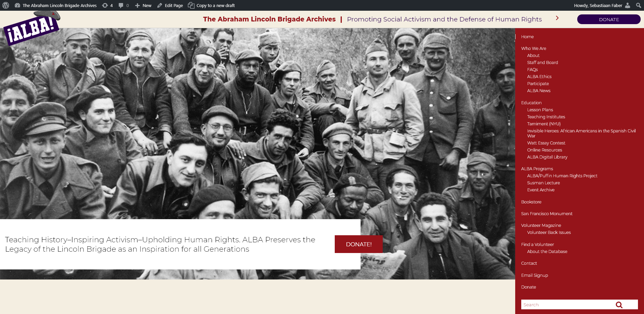Click the red search magnifier icon
The width and height of the screenshot is (644, 314).
pyautogui.click(x=619, y=305)
